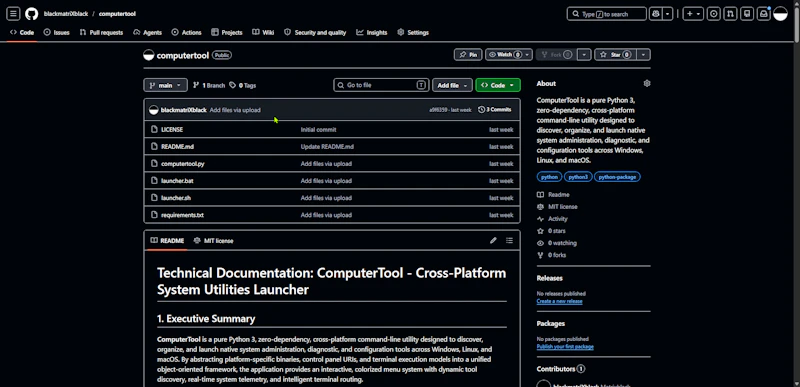Open pull requests icon in header
The width and height of the screenshot is (800, 387).
tap(730, 14)
